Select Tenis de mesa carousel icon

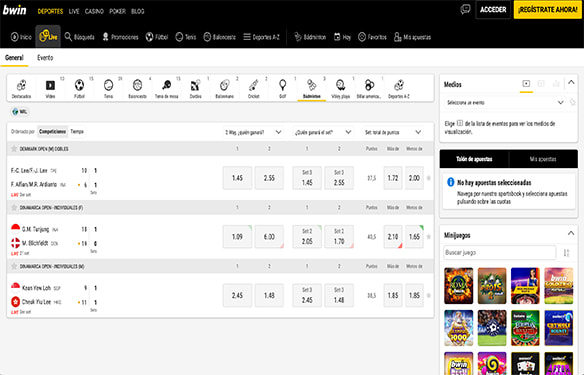coord(166,89)
